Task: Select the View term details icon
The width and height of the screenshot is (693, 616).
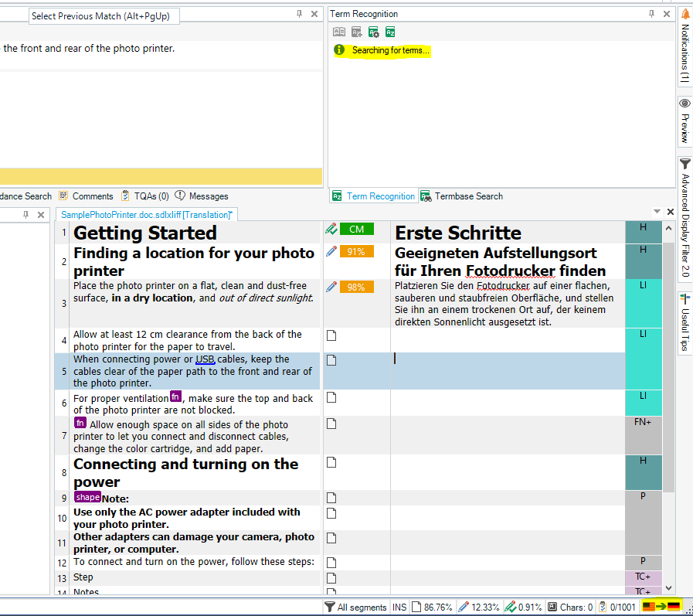Action: coord(338,32)
